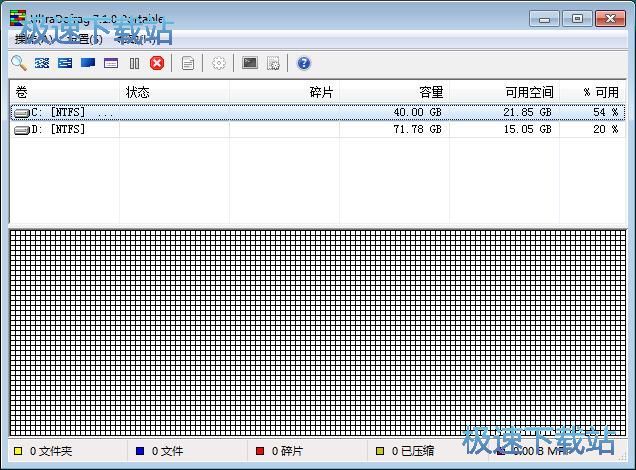
Task: Pause the current job
Action: coord(134,63)
